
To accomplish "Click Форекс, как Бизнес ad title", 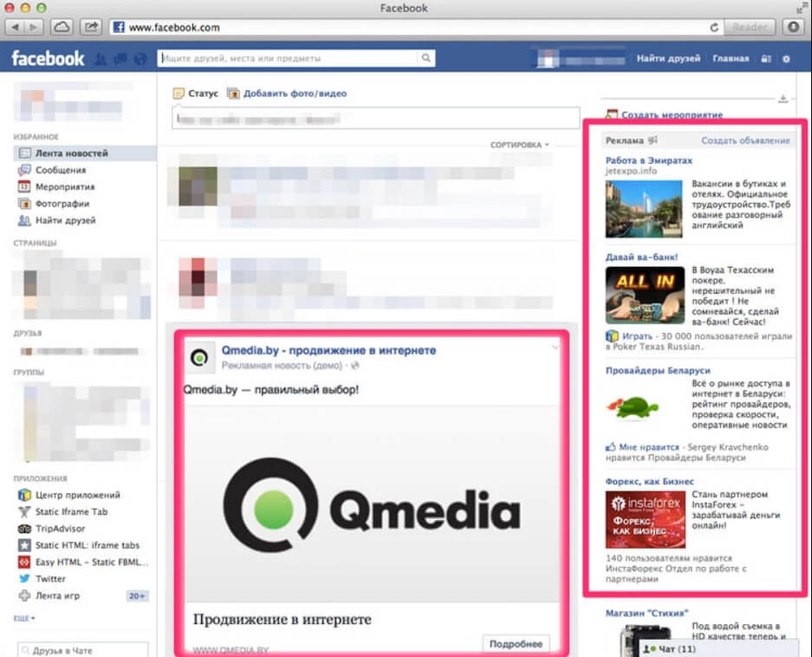I will 649,481.
